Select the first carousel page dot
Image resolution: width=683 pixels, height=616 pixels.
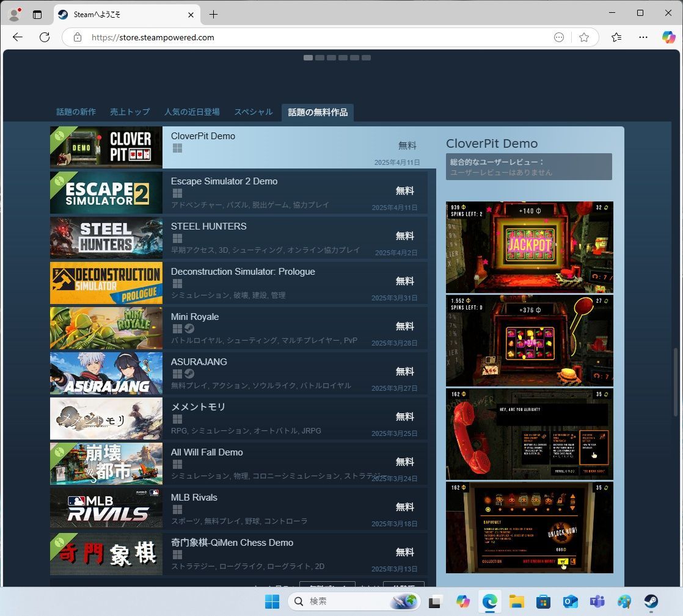[x=308, y=57]
